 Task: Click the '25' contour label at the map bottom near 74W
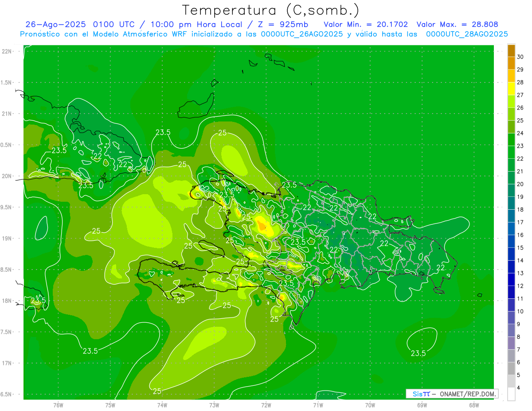click(x=157, y=391)
